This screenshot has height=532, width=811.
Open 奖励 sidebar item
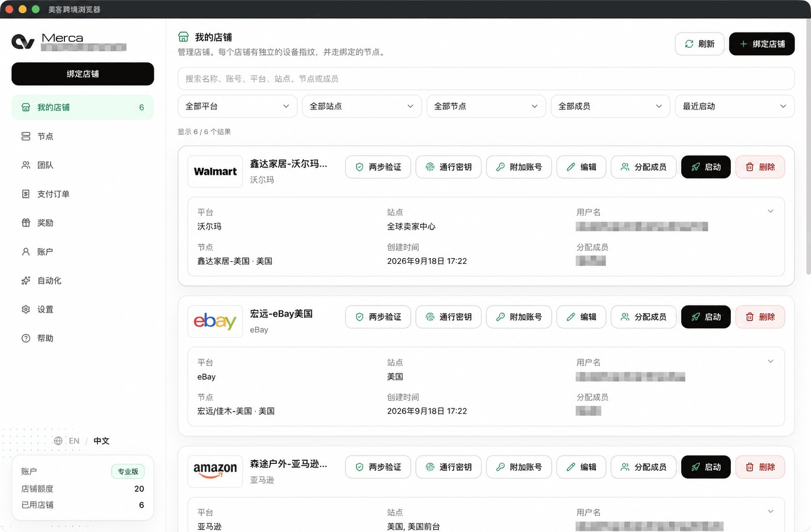coord(83,223)
